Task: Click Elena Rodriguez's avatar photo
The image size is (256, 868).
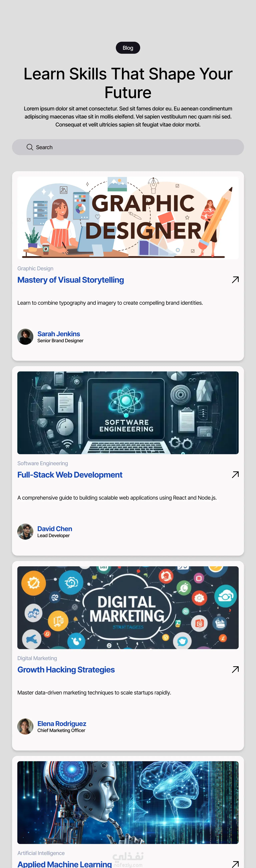Action: pos(25,726)
